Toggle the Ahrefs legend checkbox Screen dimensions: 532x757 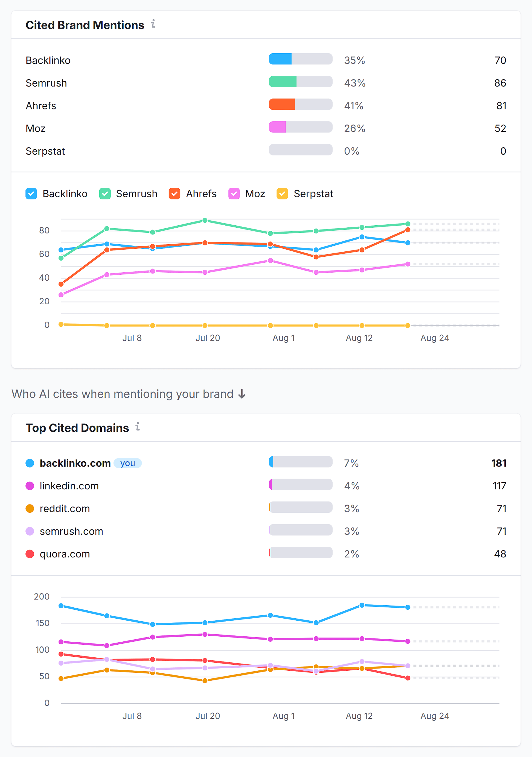point(174,193)
